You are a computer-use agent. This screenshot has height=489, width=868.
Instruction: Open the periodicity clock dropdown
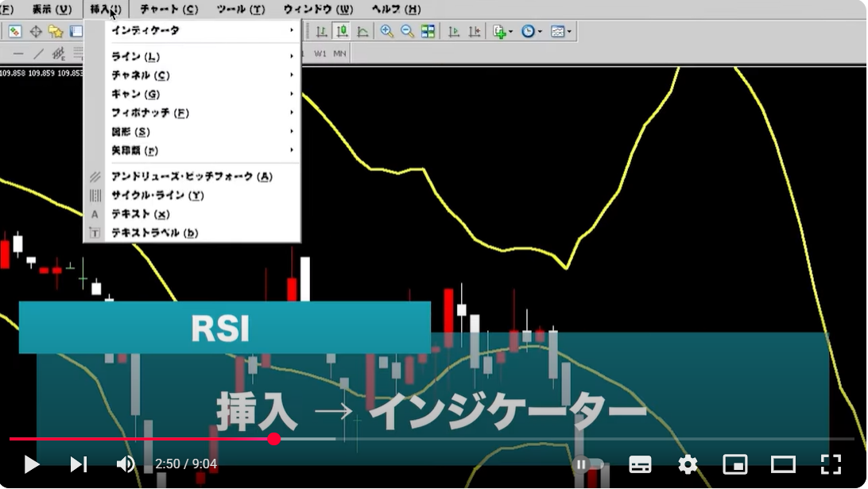click(531, 32)
